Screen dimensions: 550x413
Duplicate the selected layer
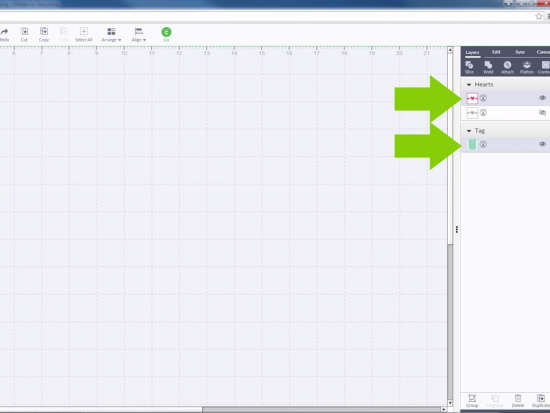pos(541,401)
